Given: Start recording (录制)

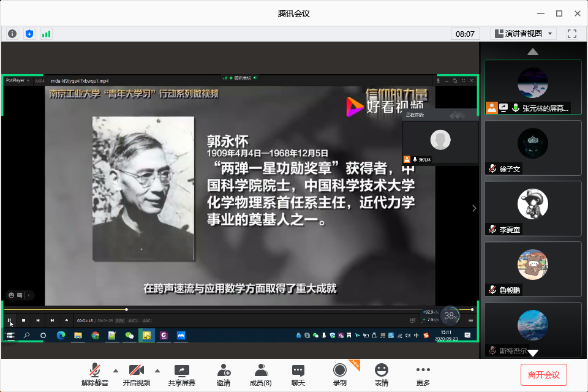Looking at the screenshot, I should tap(340, 374).
